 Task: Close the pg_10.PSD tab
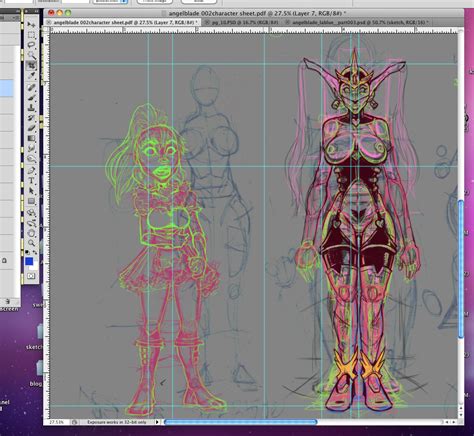[206, 22]
